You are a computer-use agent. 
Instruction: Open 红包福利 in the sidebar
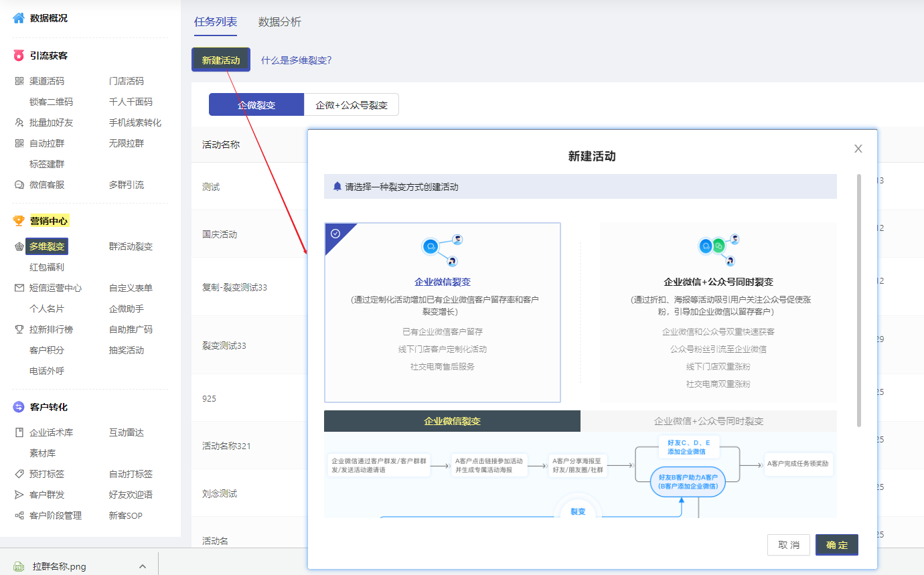click(x=47, y=267)
